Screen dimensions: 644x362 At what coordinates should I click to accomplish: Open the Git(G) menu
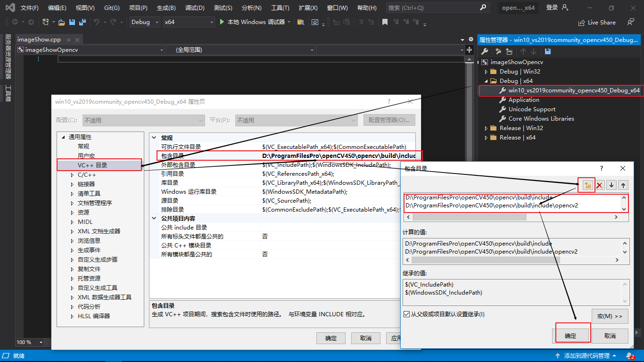112,8
